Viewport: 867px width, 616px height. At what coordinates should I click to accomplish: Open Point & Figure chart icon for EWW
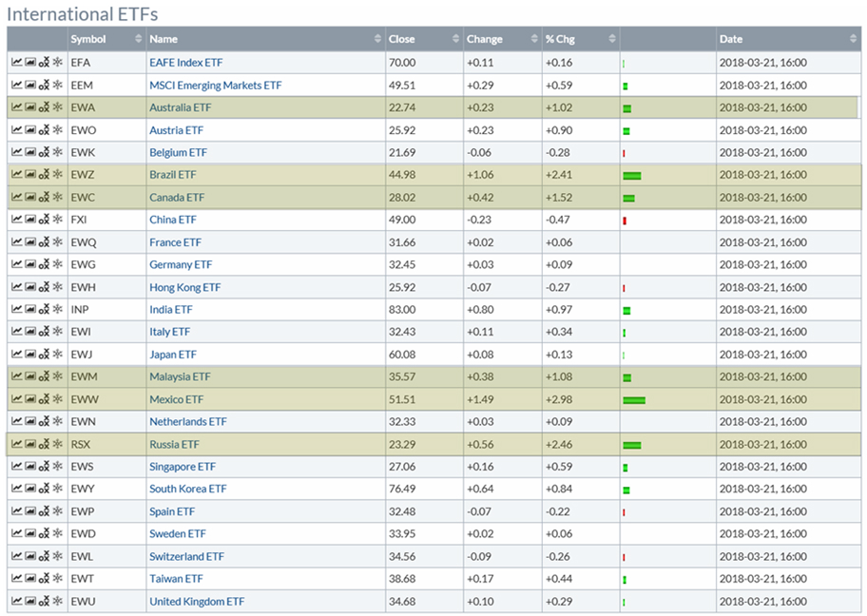(44, 399)
